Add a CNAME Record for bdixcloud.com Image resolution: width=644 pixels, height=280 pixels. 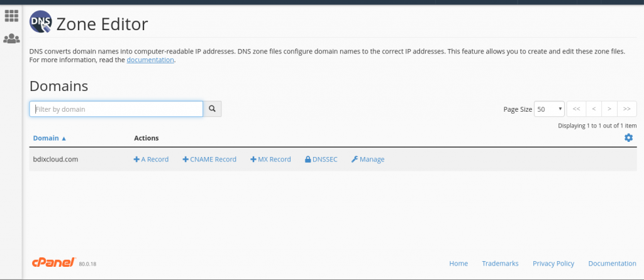coord(209,159)
